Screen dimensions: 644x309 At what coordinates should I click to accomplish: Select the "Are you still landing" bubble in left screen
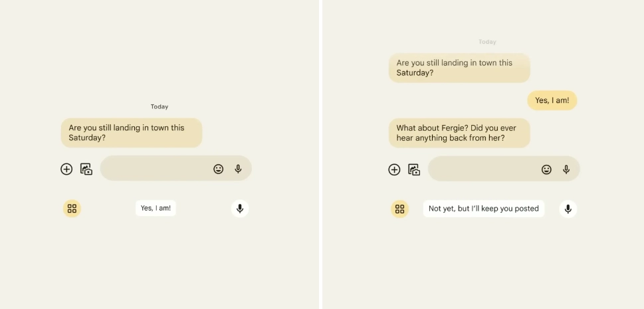coord(131,133)
